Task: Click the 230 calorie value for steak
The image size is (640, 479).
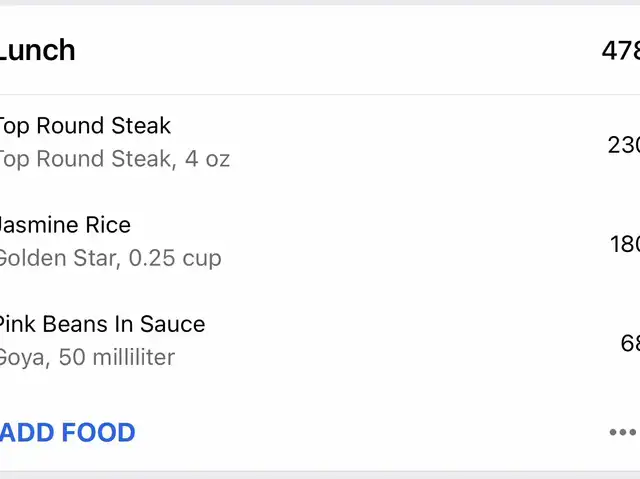Action: coord(624,145)
